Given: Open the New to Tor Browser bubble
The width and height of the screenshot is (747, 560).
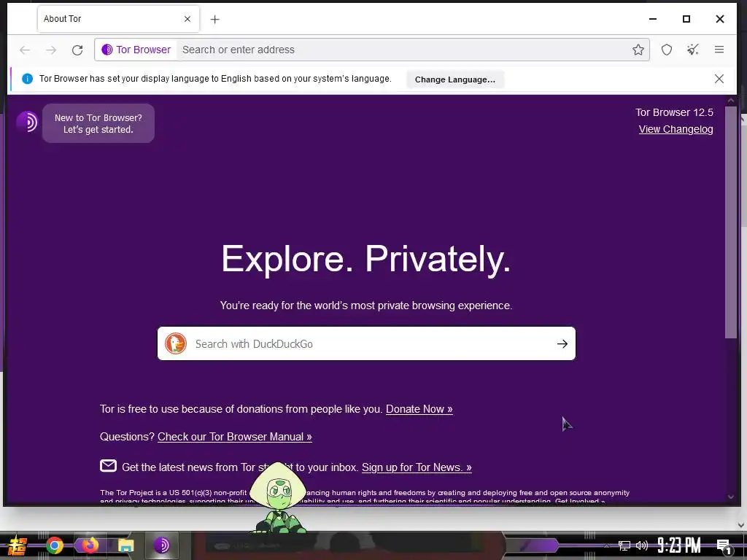Looking at the screenshot, I should 98,123.
